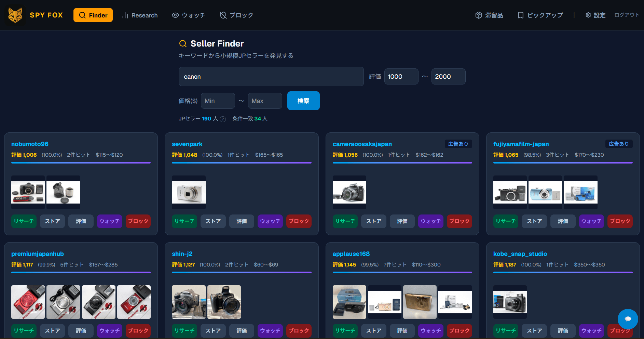
Task: Click ストア for kobe_snap_studio
Action: (534, 331)
